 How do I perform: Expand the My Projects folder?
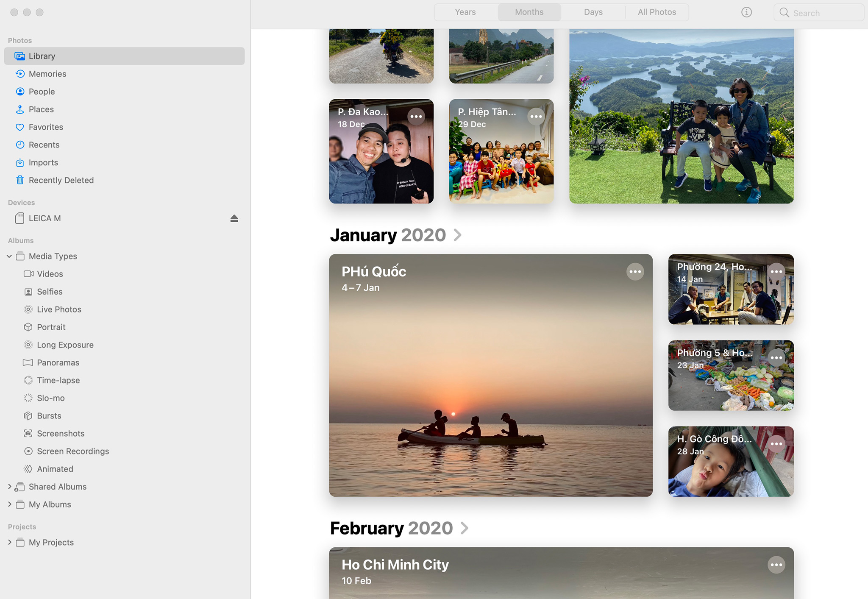9,542
